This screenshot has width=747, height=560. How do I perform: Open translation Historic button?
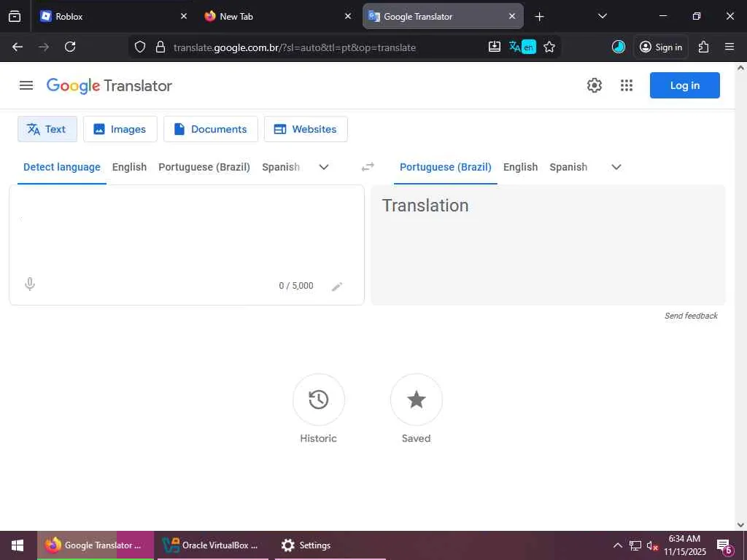coord(318,400)
